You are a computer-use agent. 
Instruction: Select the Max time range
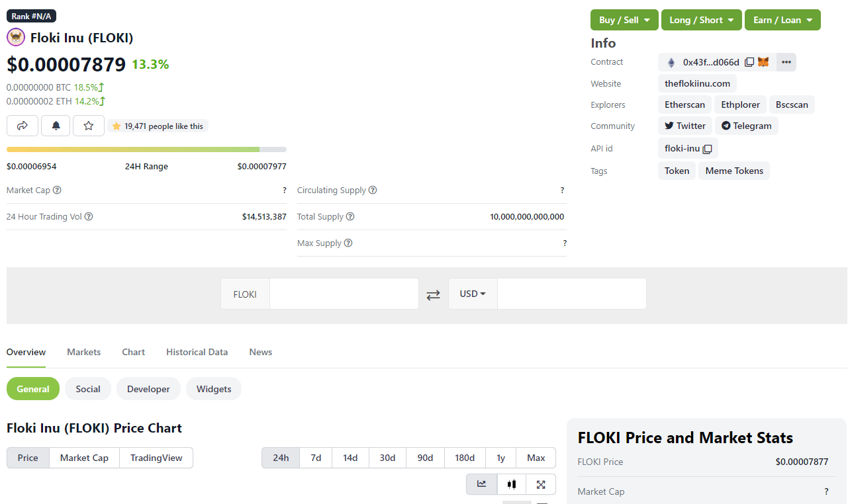coord(536,458)
